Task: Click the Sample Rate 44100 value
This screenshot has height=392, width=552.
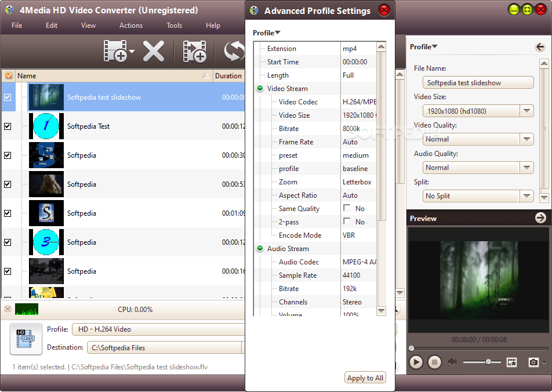Action: click(351, 275)
